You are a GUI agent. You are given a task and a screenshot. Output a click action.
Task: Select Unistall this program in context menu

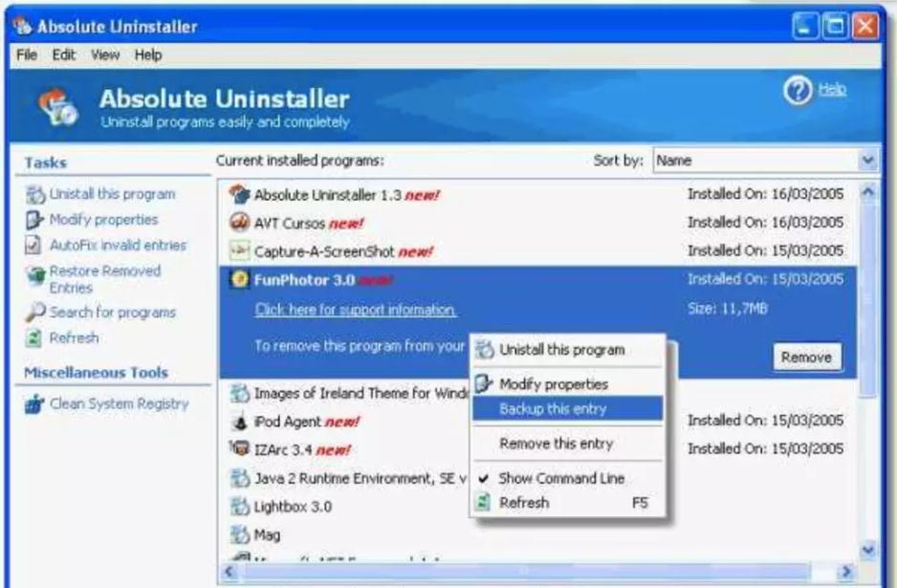point(567,350)
